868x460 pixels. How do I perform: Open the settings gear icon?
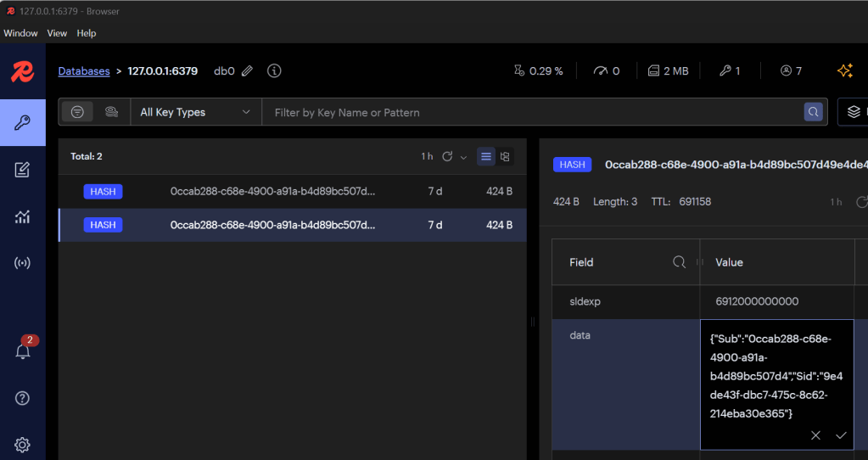pos(23,444)
